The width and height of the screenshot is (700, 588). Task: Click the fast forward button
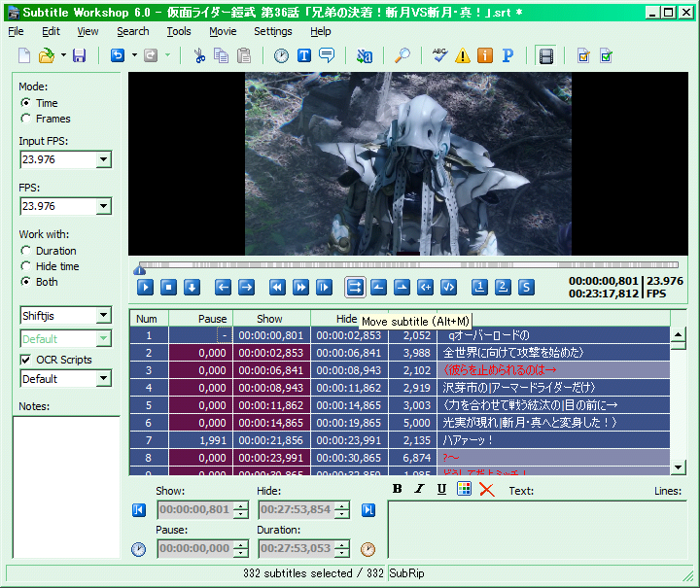[300, 288]
